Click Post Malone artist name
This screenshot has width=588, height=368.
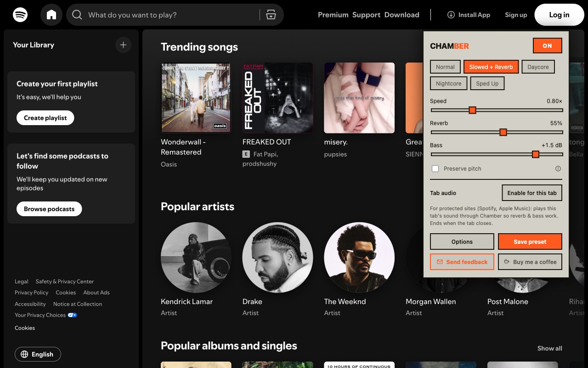(x=508, y=302)
